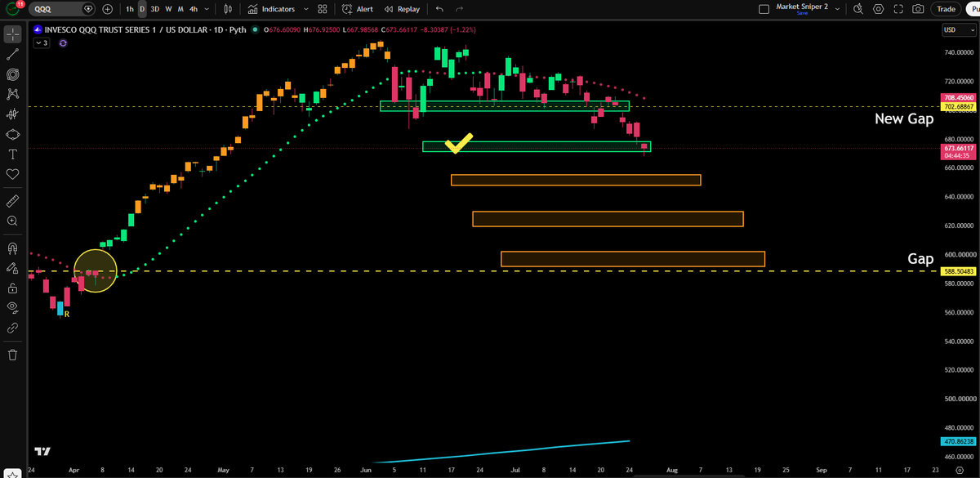Image resolution: width=980 pixels, height=478 pixels.
Task: Open the quick search lightning icon
Action: (x=858, y=9)
